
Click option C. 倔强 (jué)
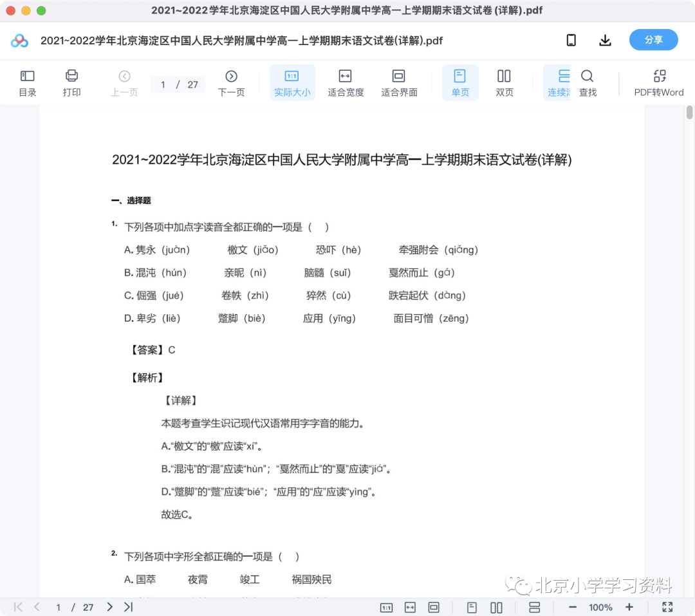[154, 295]
